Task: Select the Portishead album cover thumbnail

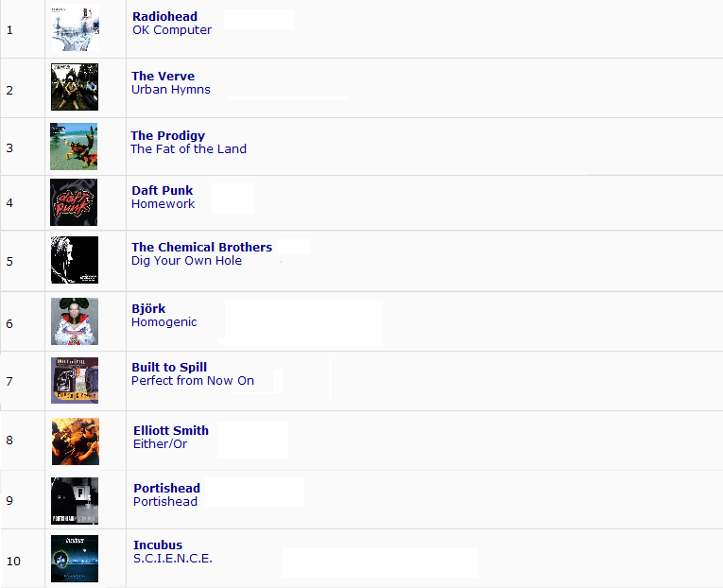Action: [x=75, y=501]
